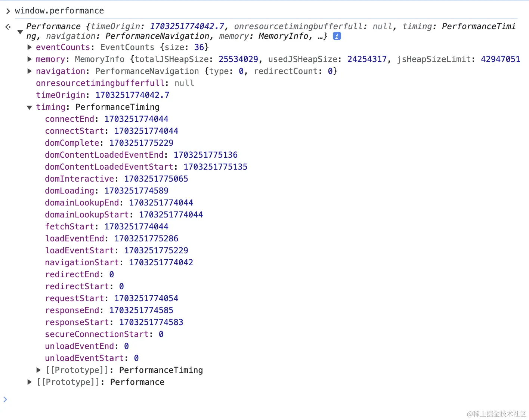Viewport: 529px width, 420px height.
Task: Select the unloadEventEnd: 0 row
Action: click(87, 346)
